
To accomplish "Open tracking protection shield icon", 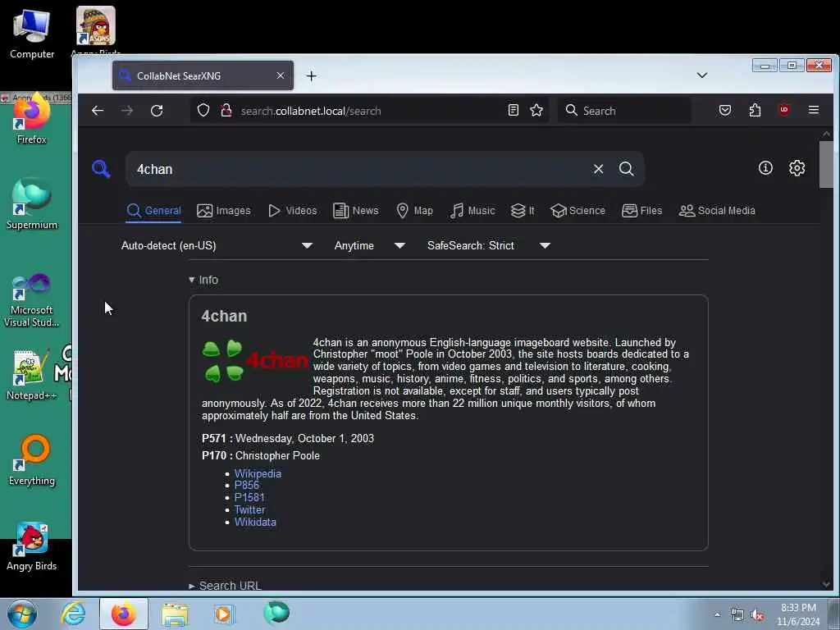I will coord(203,111).
